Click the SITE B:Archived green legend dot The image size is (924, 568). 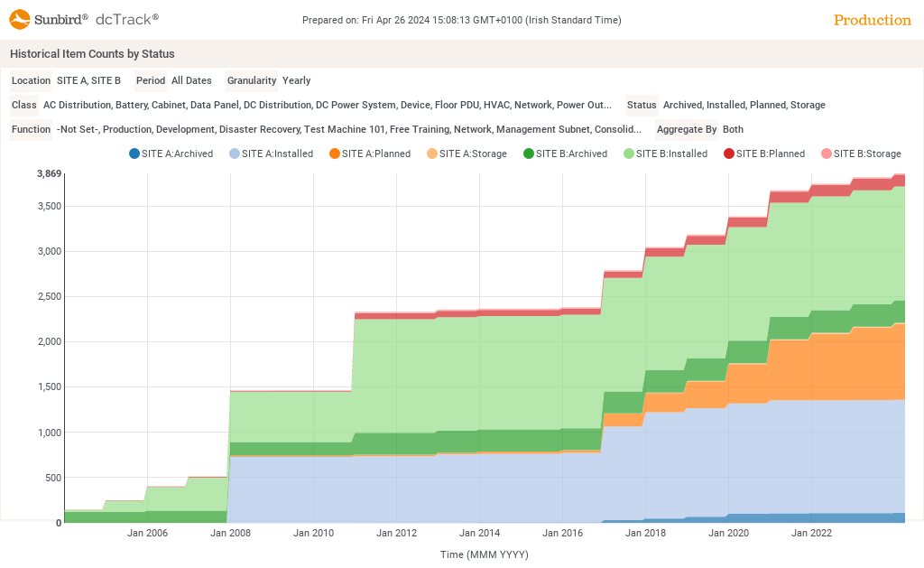(x=529, y=154)
